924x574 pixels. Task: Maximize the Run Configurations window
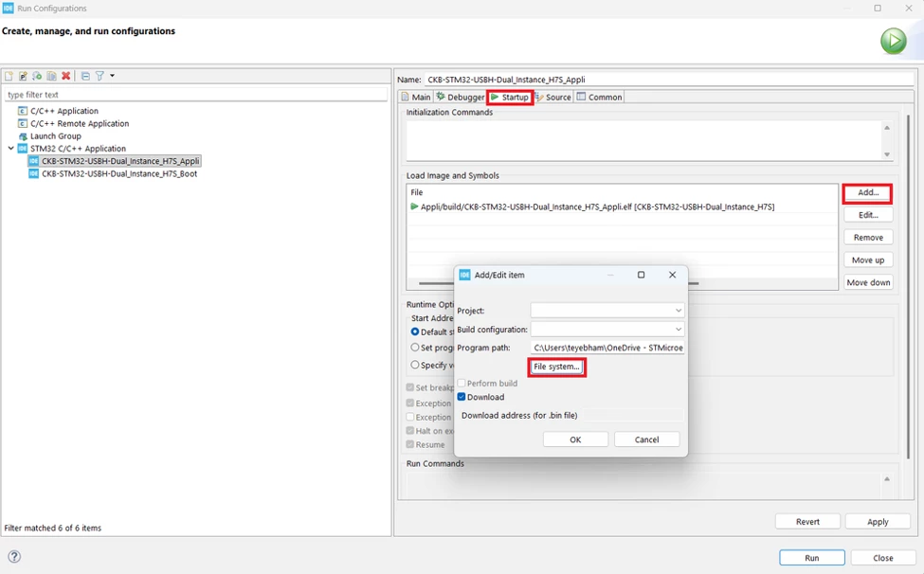coord(878,9)
